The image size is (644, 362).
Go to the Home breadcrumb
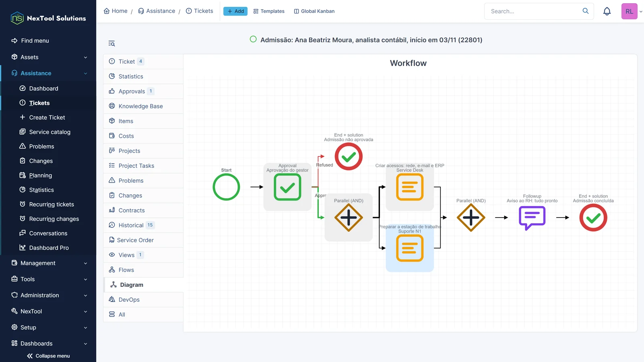[x=116, y=11]
